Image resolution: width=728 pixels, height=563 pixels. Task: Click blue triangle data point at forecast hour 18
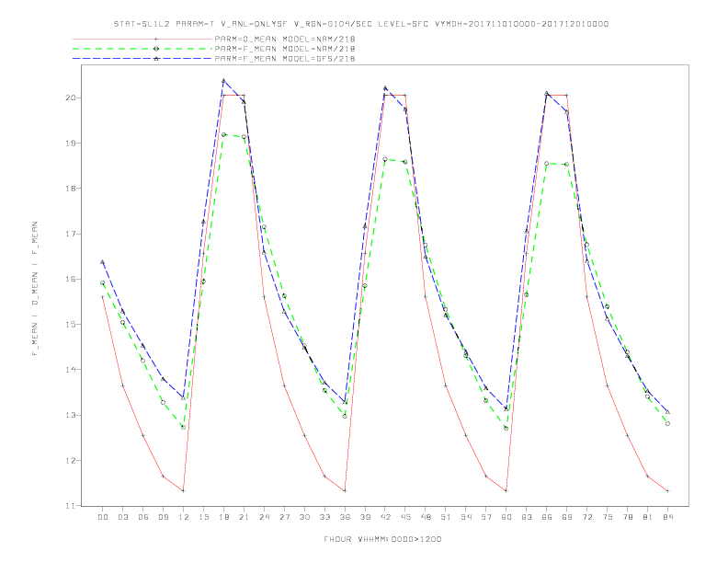click(223, 81)
